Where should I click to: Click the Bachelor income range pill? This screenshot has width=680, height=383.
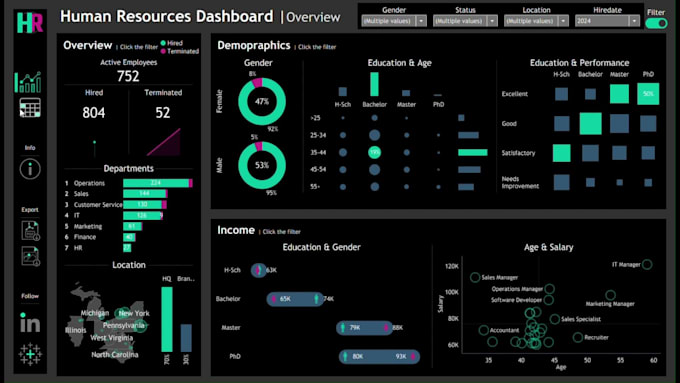(x=295, y=299)
